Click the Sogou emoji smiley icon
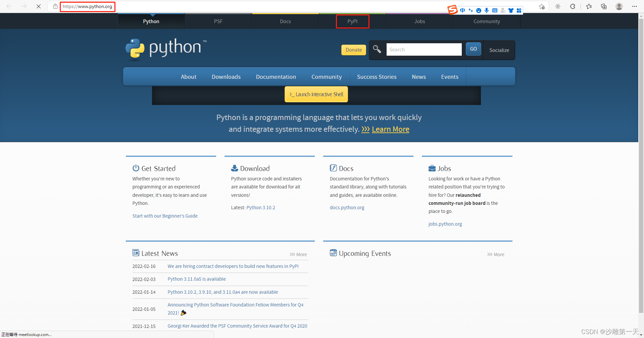This screenshot has width=644, height=338. coord(479,10)
